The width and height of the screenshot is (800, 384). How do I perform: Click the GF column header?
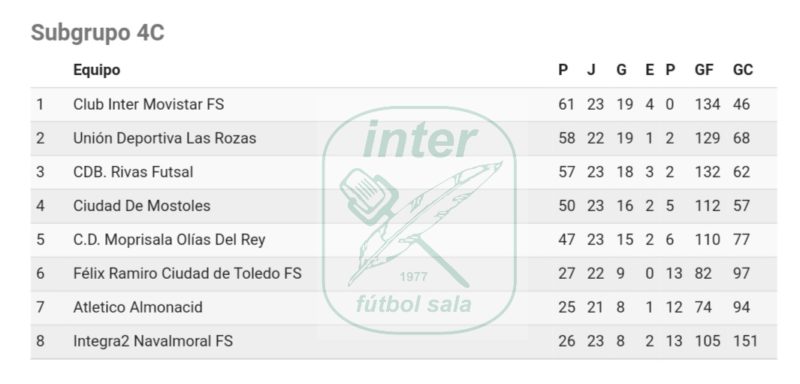[x=704, y=70]
